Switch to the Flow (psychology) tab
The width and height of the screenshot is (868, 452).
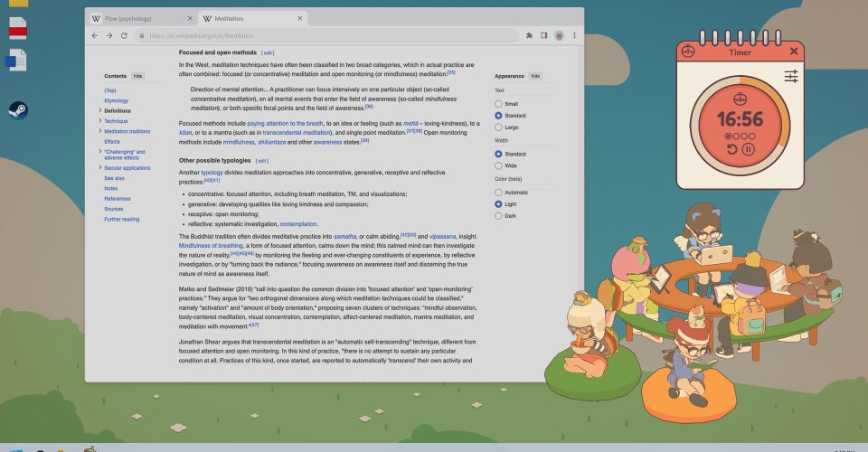pyautogui.click(x=141, y=18)
